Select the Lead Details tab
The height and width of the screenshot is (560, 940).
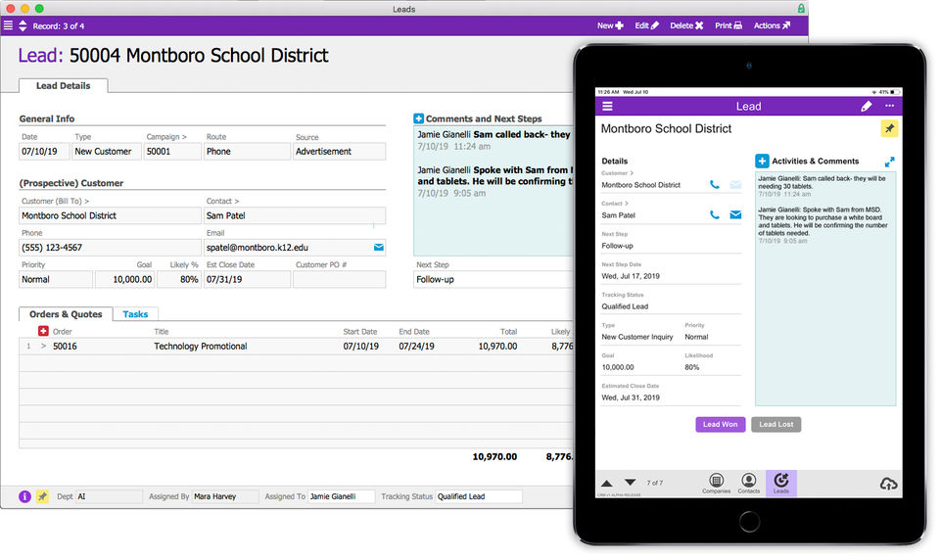pos(63,86)
